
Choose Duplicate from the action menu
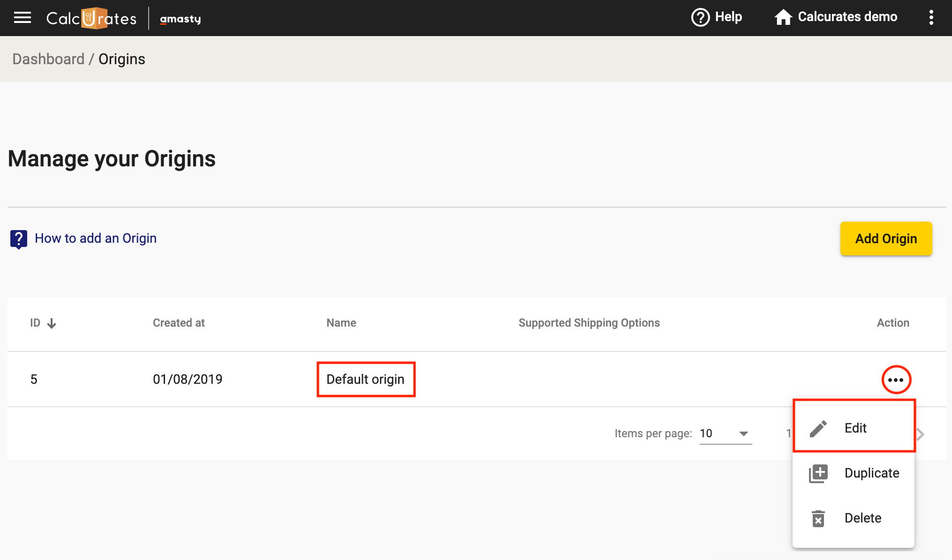point(854,473)
